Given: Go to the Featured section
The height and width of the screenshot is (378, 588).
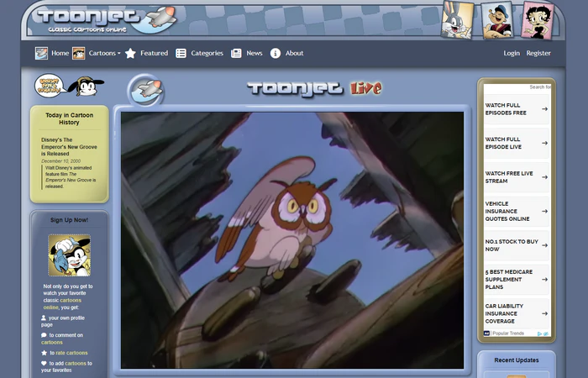Looking at the screenshot, I should [x=154, y=53].
